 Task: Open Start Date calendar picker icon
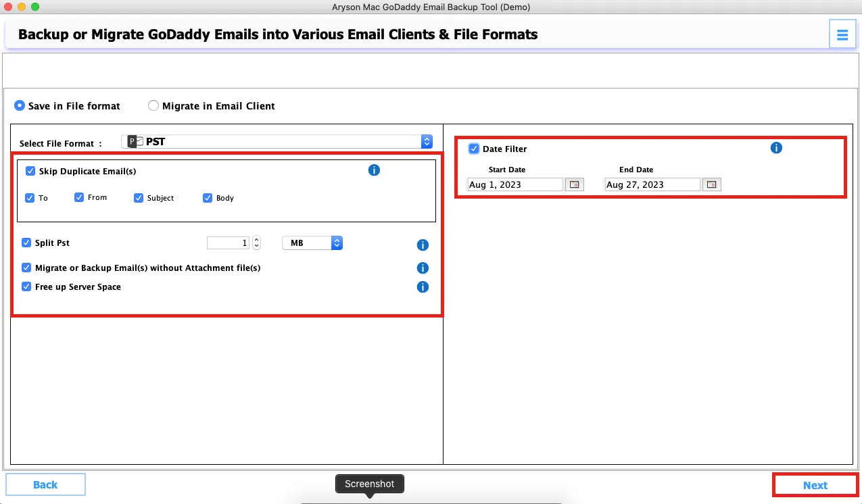coord(575,184)
